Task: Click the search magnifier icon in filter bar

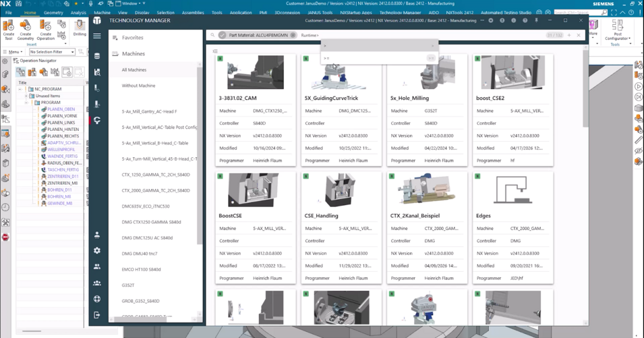Action: (x=212, y=35)
